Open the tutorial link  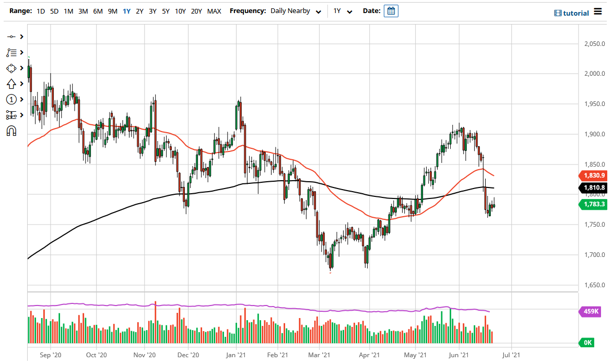pos(575,13)
